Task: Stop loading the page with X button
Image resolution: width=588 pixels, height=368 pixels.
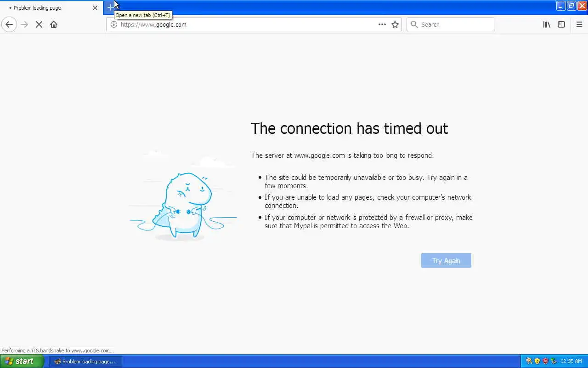Action: point(39,24)
